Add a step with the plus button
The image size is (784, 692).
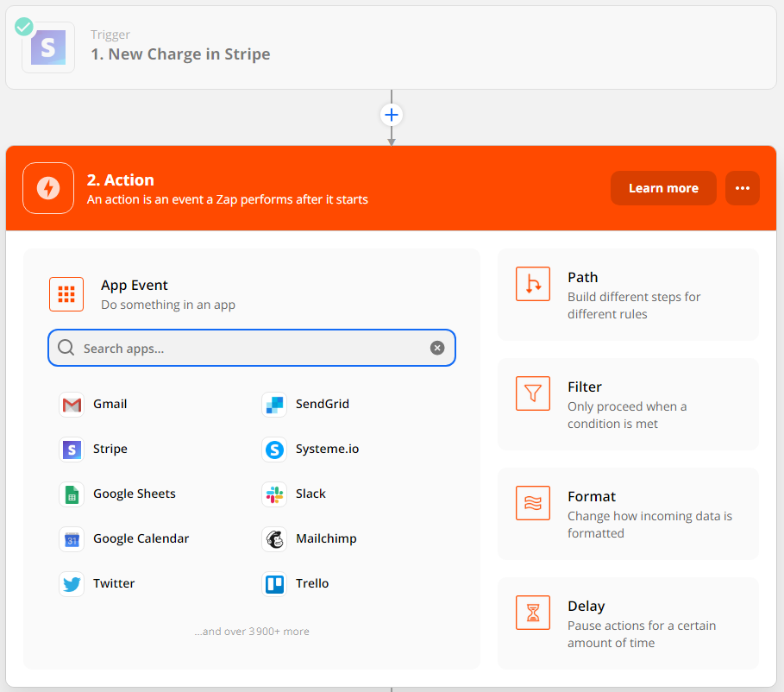tap(392, 115)
